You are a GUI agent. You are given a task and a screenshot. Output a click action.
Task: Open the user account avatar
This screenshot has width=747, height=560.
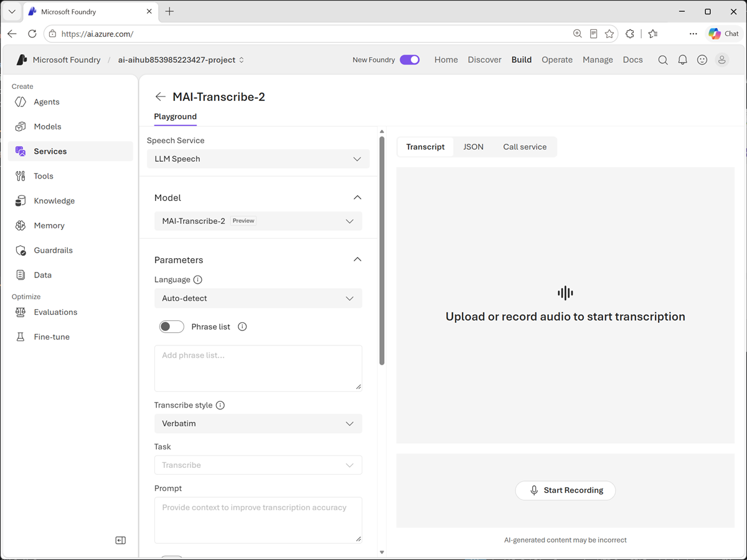pyautogui.click(x=722, y=60)
